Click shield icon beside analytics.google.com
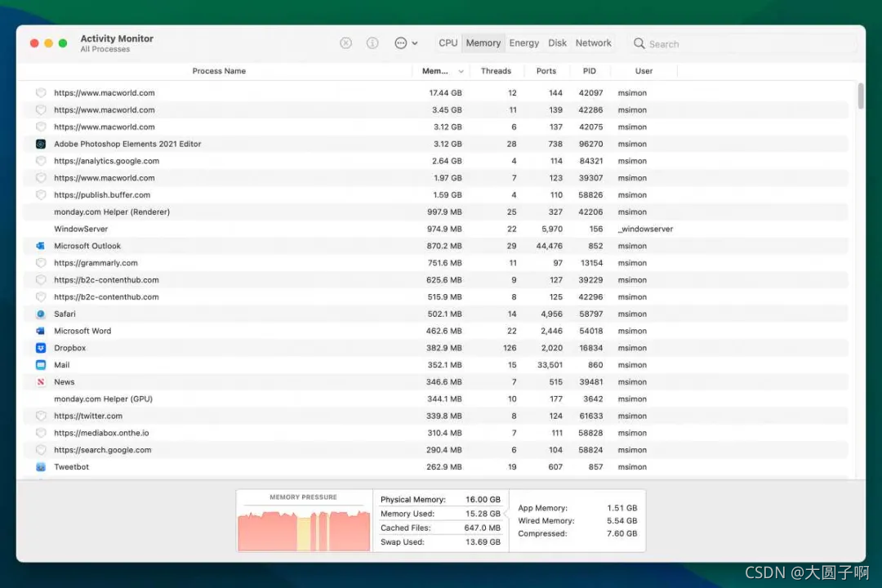The height and width of the screenshot is (588, 882). [41, 161]
